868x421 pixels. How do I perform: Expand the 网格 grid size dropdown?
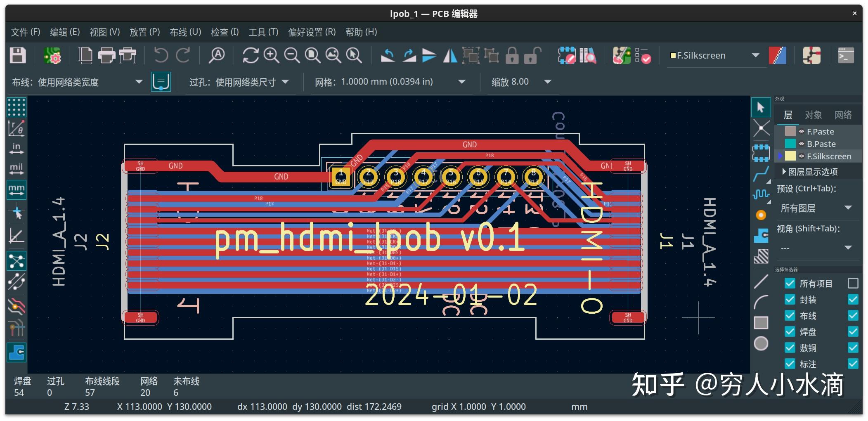(461, 81)
